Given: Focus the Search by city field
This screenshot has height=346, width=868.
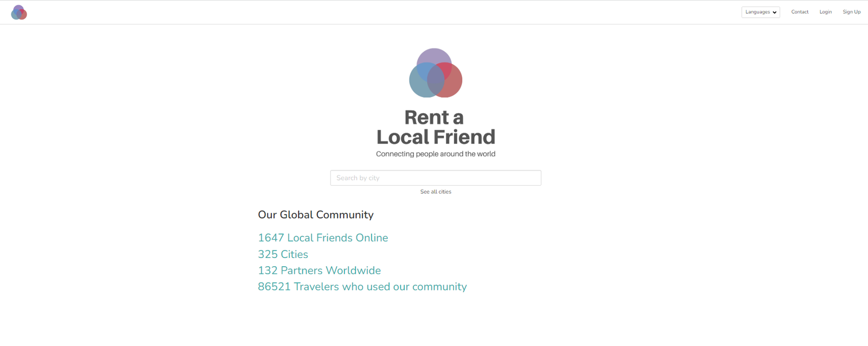Looking at the screenshot, I should pyautogui.click(x=436, y=178).
